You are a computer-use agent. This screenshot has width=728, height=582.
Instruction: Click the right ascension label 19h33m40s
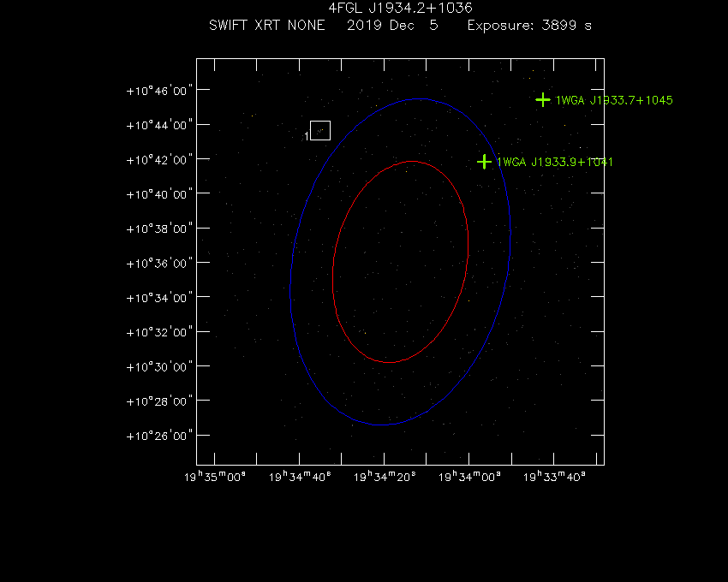point(554,477)
